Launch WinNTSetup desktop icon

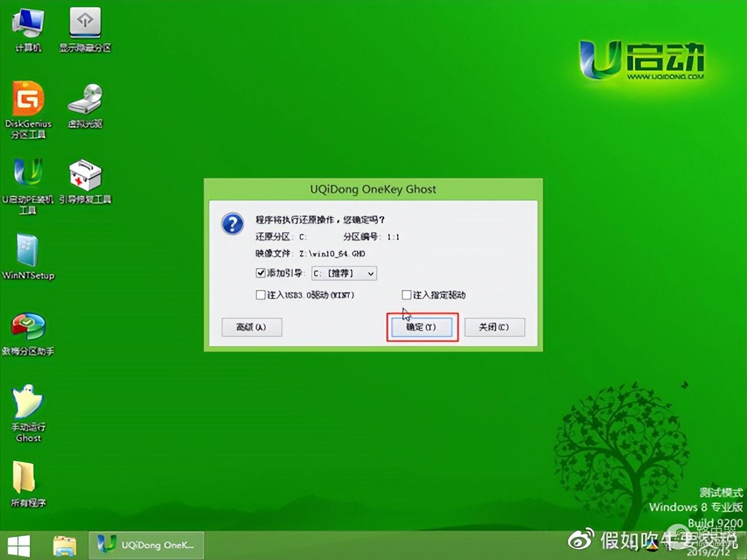[x=28, y=253]
